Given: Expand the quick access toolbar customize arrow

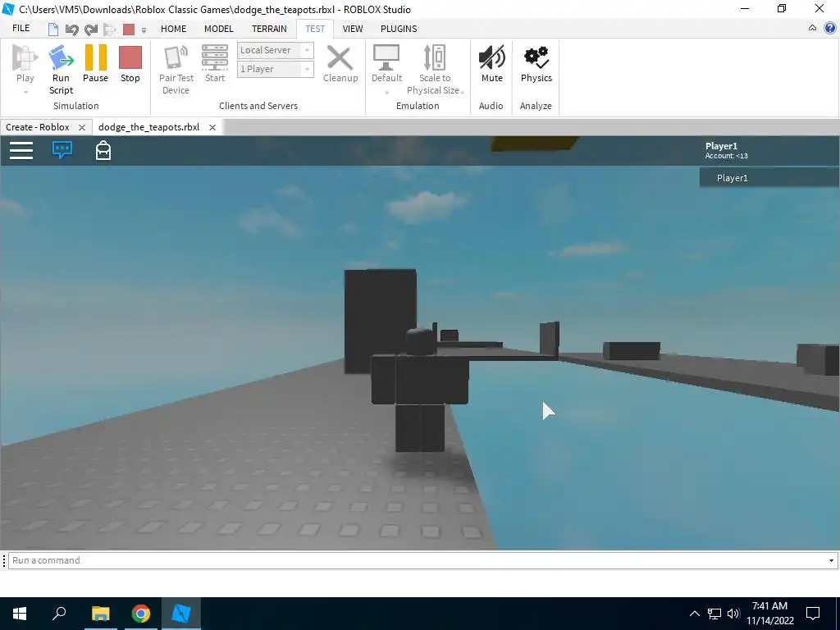Looking at the screenshot, I should tap(144, 30).
